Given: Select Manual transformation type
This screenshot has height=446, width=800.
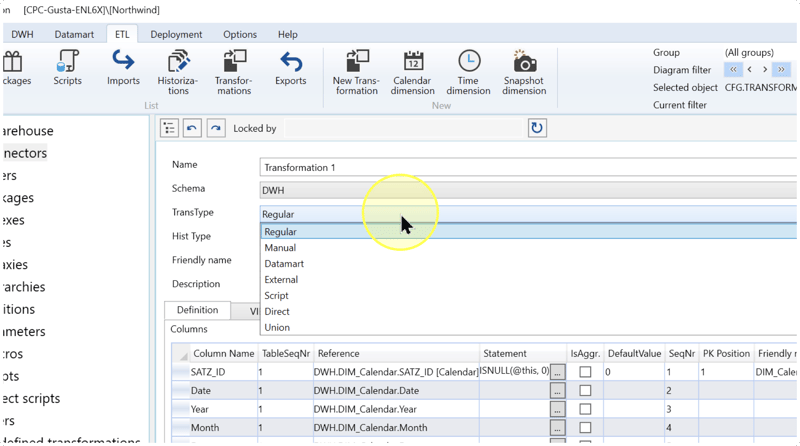Looking at the screenshot, I should [x=529, y=247].
